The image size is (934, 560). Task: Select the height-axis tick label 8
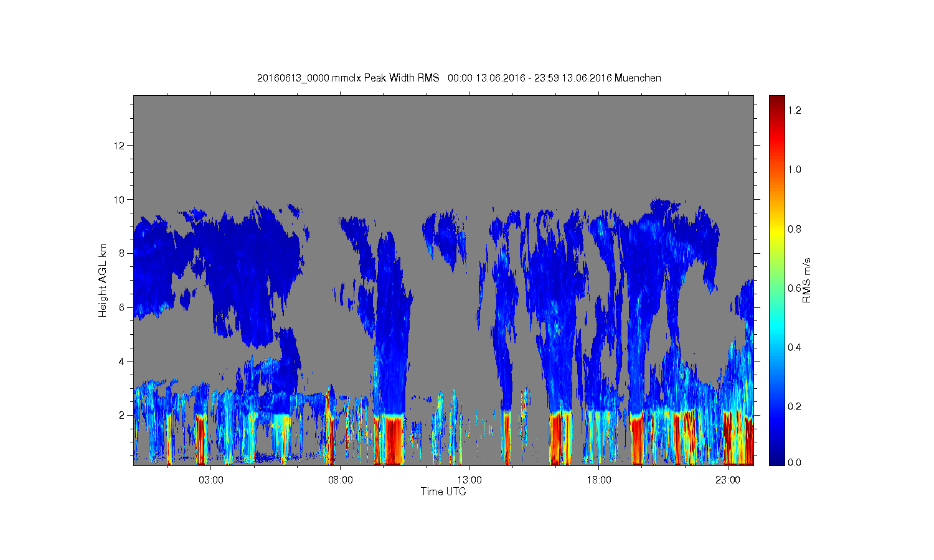coord(122,253)
